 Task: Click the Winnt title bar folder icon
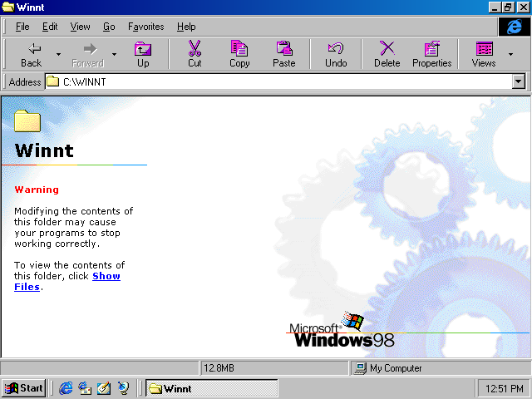[x=7, y=7]
